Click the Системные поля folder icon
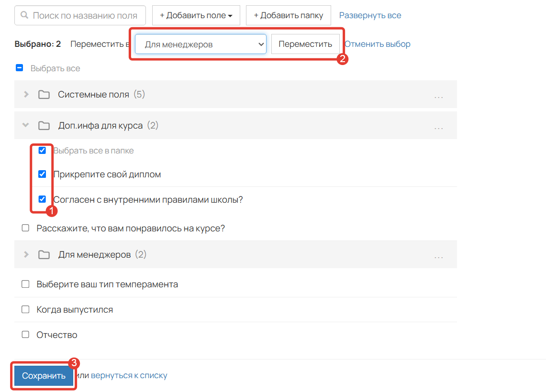 point(44,95)
